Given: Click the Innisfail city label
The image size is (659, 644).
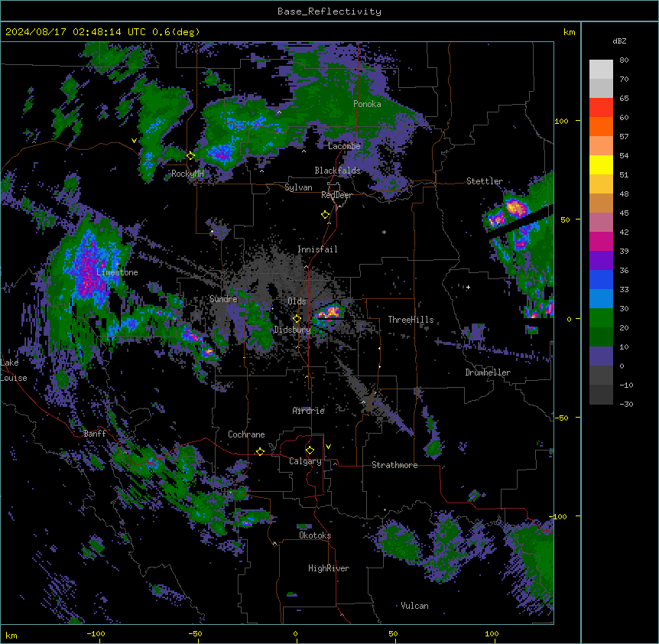Looking at the screenshot, I should [x=317, y=249].
